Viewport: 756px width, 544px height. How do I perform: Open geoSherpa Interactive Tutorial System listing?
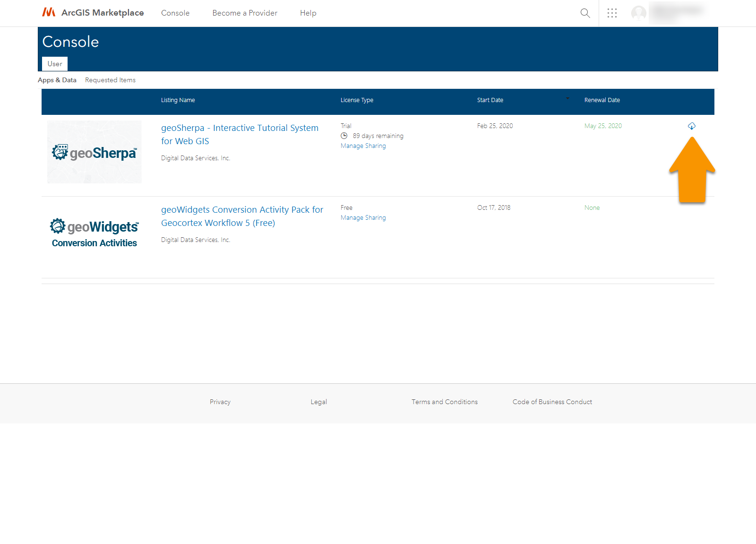coord(240,134)
